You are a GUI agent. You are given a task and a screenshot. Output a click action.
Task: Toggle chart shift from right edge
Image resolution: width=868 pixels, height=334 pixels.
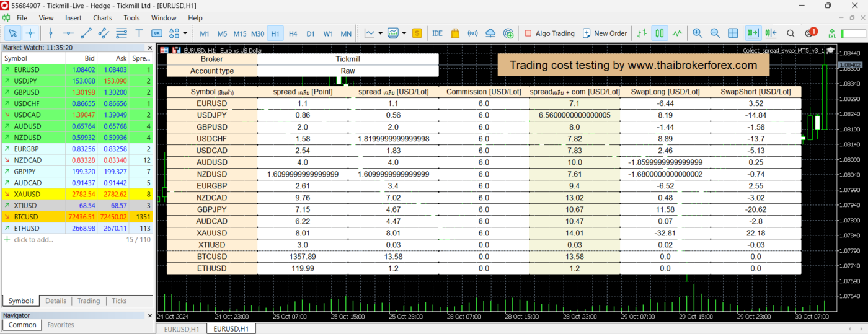pyautogui.click(x=771, y=33)
